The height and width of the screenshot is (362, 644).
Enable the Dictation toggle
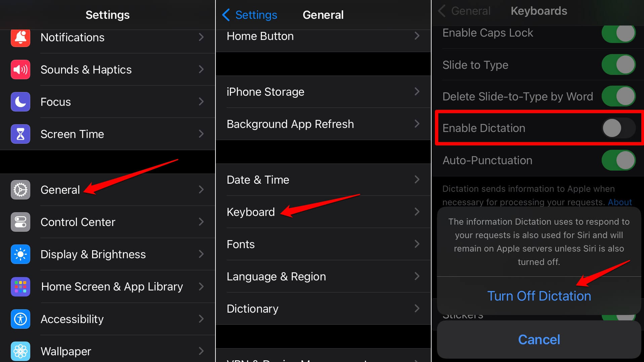[618, 128]
